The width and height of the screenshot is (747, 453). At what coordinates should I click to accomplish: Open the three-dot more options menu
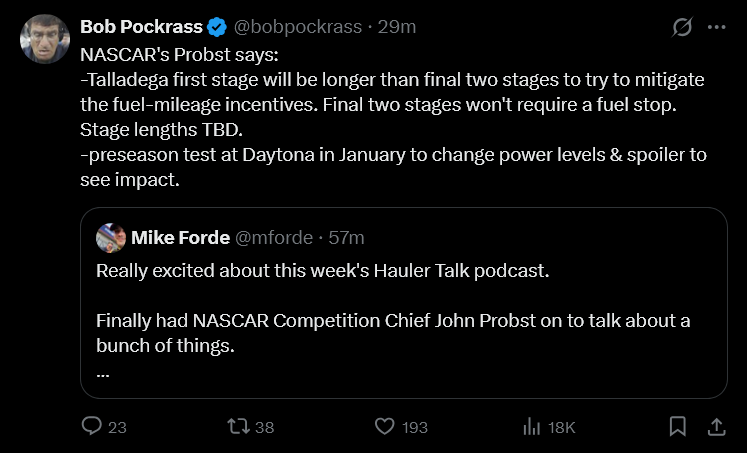(x=716, y=28)
